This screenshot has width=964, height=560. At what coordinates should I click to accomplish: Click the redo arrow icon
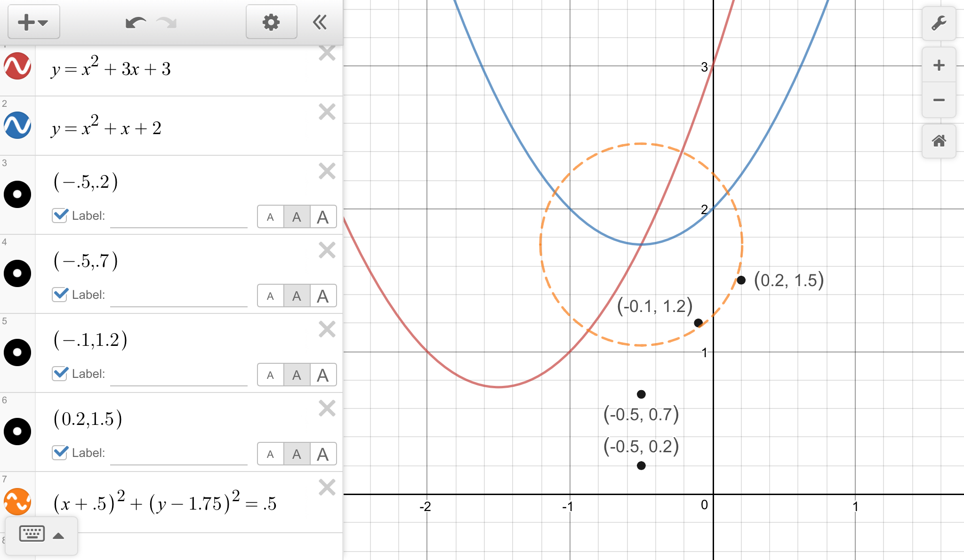click(167, 22)
